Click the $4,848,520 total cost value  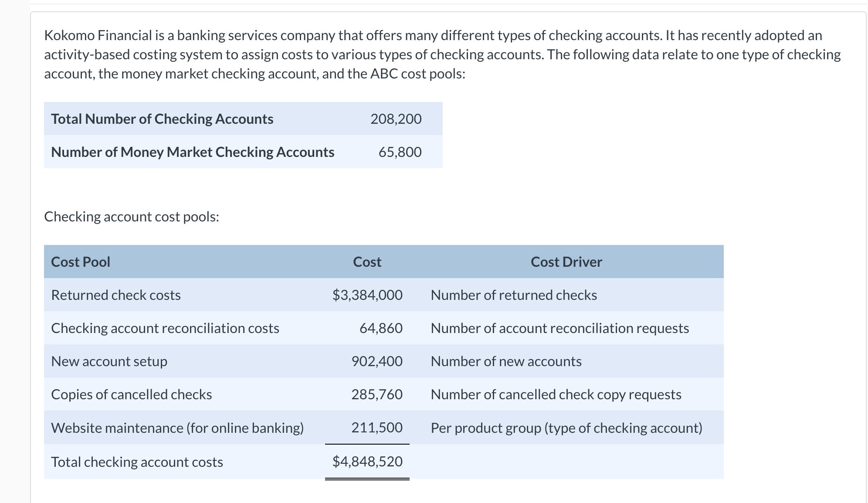pos(367,462)
